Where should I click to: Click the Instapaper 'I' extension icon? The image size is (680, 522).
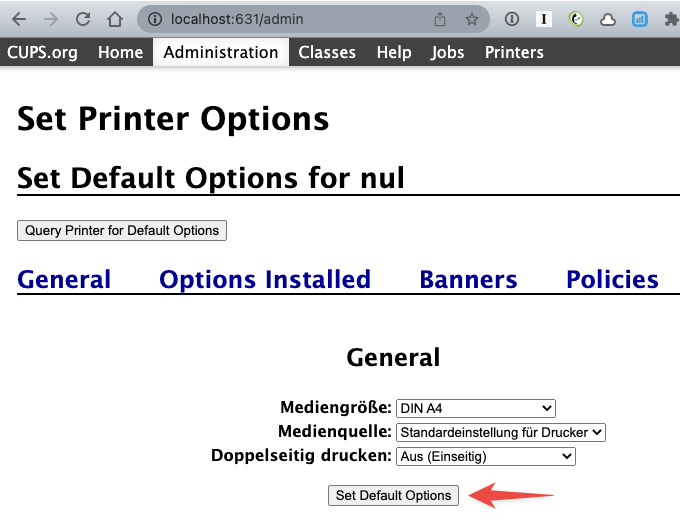(x=544, y=19)
